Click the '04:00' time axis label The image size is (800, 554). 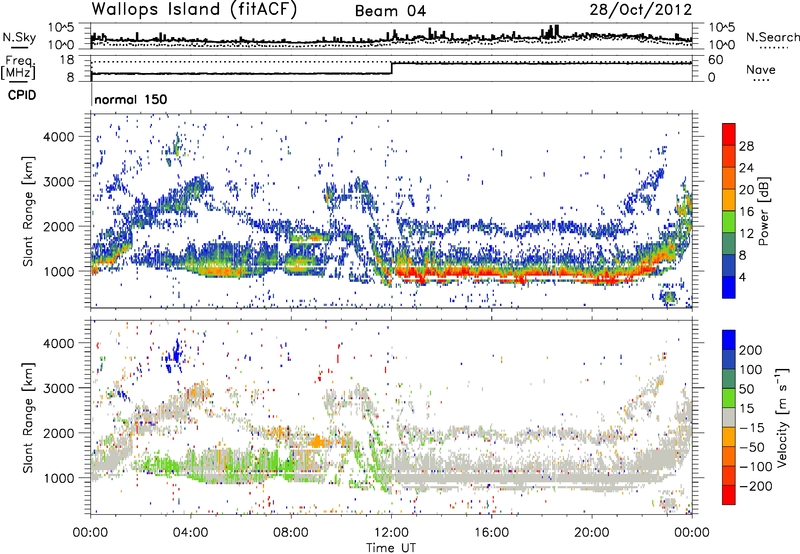191,533
